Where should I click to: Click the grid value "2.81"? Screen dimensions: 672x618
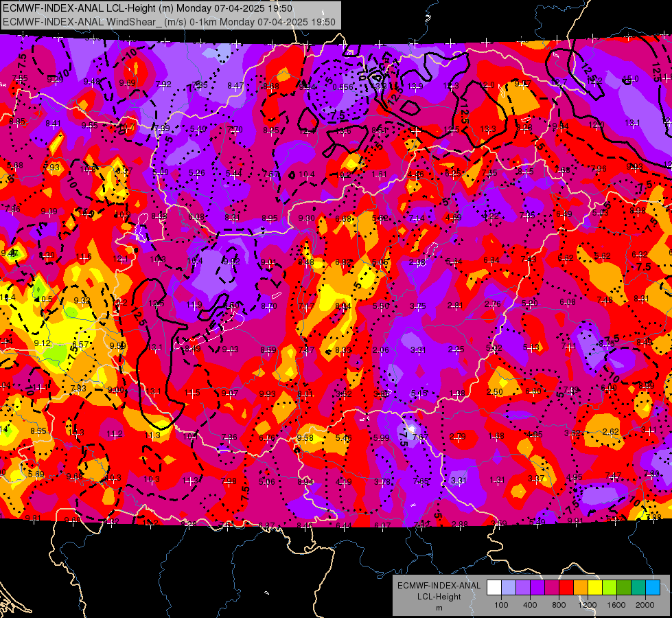coord(455,306)
